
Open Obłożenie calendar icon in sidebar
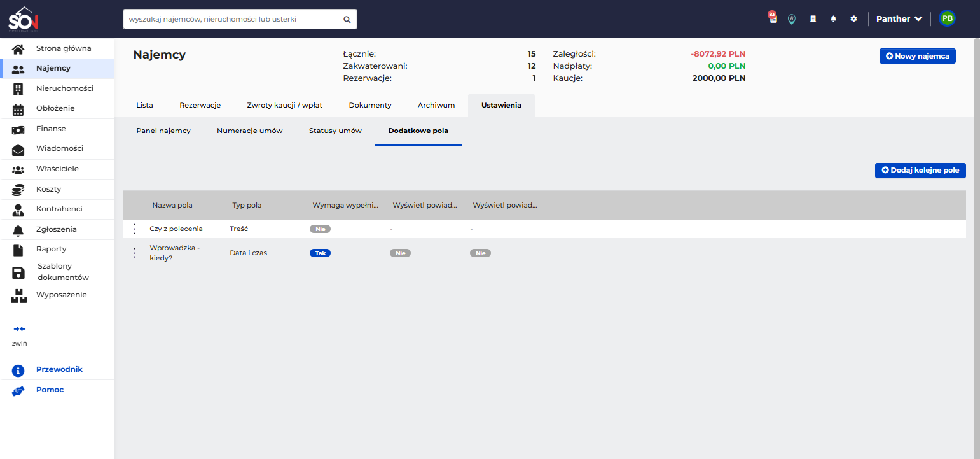pos(18,109)
